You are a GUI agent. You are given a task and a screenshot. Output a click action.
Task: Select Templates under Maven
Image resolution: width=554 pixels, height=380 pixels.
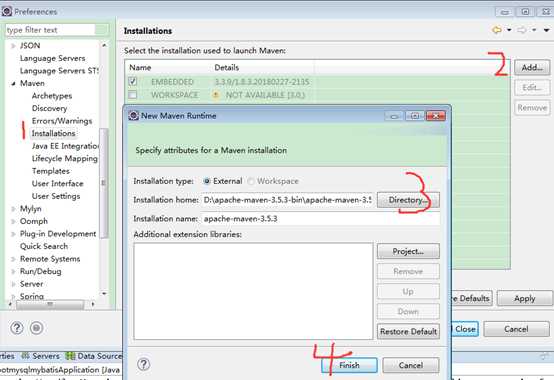[x=51, y=171]
